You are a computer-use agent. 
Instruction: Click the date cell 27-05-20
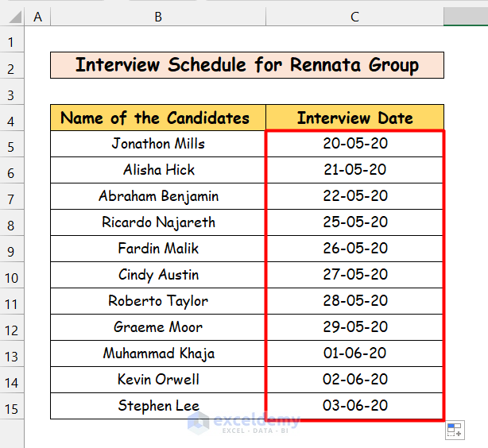(x=354, y=275)
